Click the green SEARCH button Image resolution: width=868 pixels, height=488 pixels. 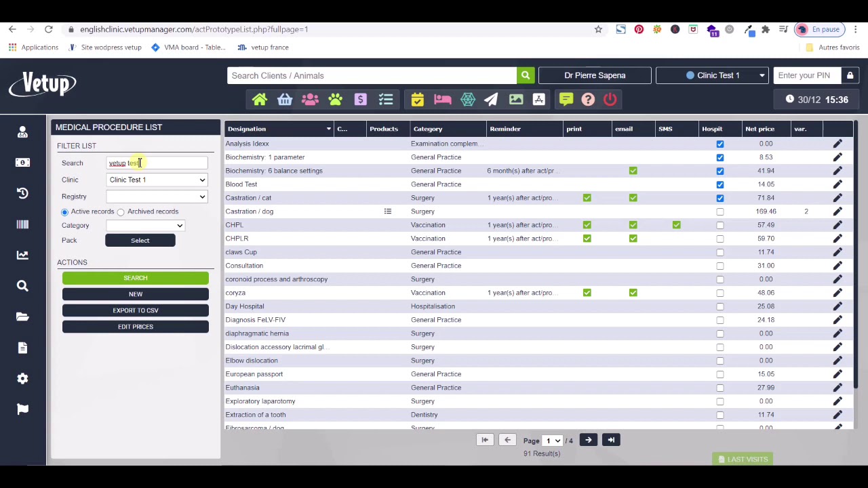tap(135, 278)
